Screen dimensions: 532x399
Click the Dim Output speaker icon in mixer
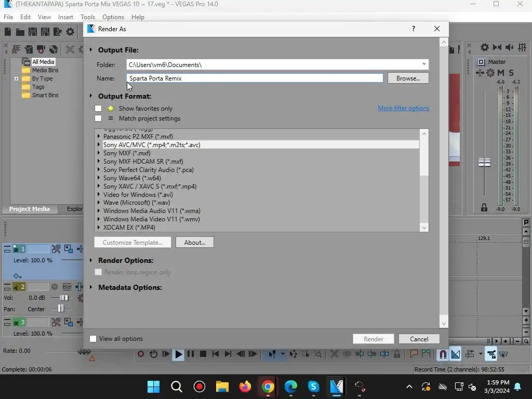pos(509,47)
